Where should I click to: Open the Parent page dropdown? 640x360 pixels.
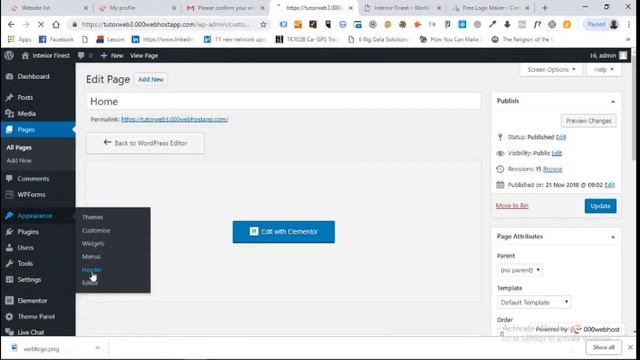(520, 270)
